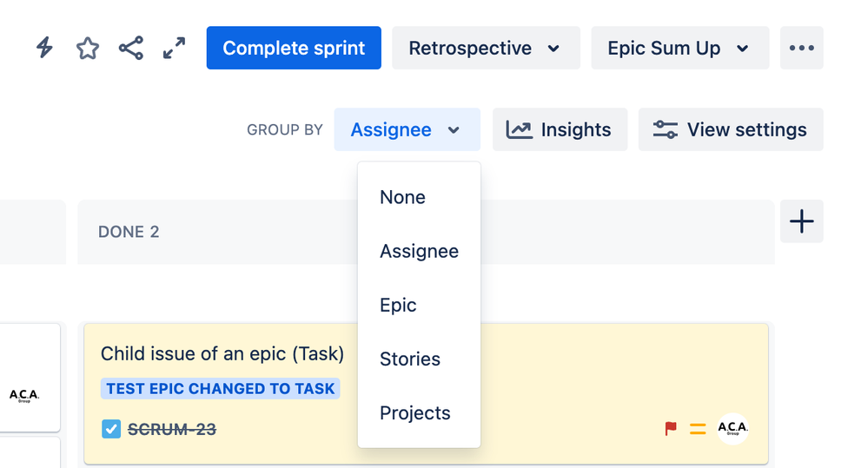Image resolution: width=868 pixels, height=468 pixels.
Task: Click the lightning bolt automation icon
Action: click(44, 48)
